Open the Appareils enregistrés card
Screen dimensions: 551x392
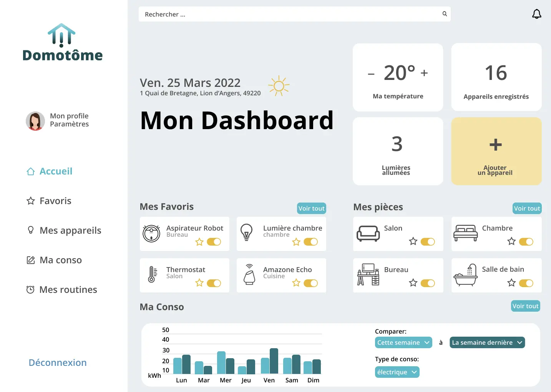[496, 77]
